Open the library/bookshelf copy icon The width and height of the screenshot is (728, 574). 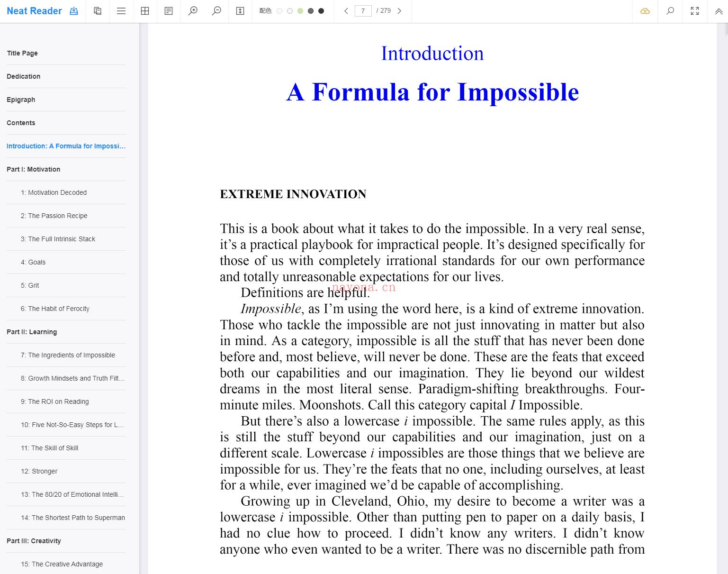(x=98, y=11)
